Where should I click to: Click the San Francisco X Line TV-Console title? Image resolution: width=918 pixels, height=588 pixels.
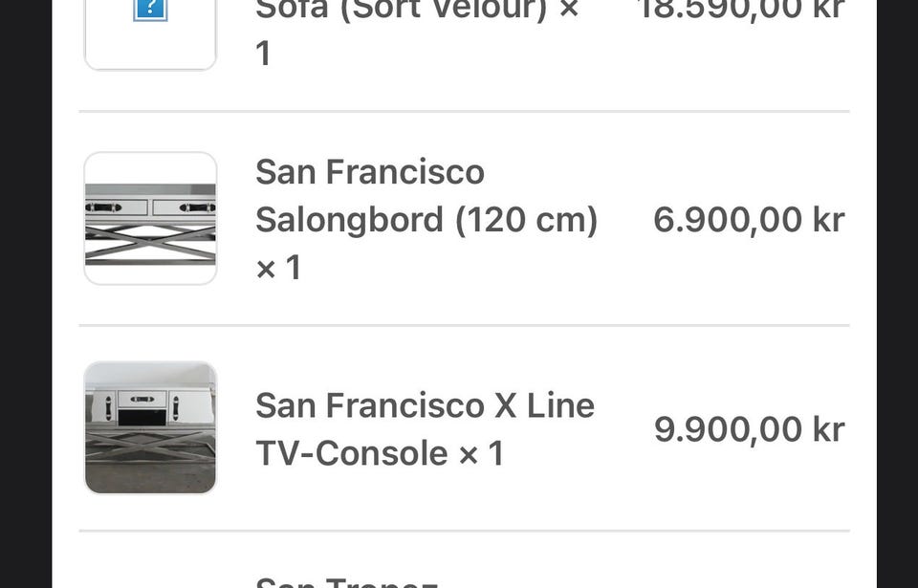point(425,429)
